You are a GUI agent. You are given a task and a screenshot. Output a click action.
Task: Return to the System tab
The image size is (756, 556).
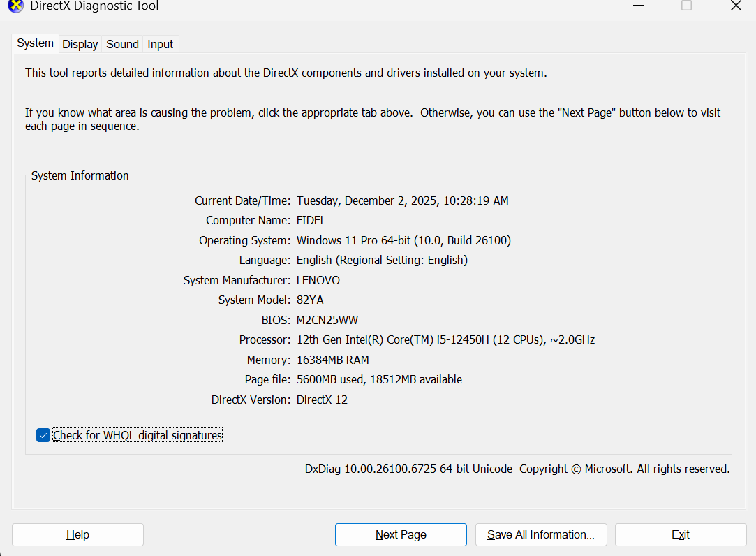pos(35,43)
